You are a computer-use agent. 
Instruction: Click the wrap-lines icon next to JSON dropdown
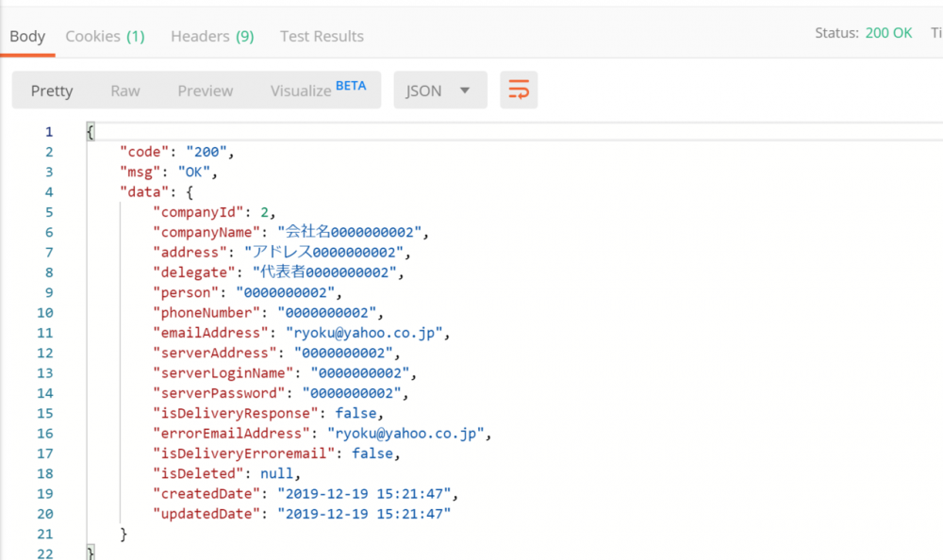click(519, 90)
